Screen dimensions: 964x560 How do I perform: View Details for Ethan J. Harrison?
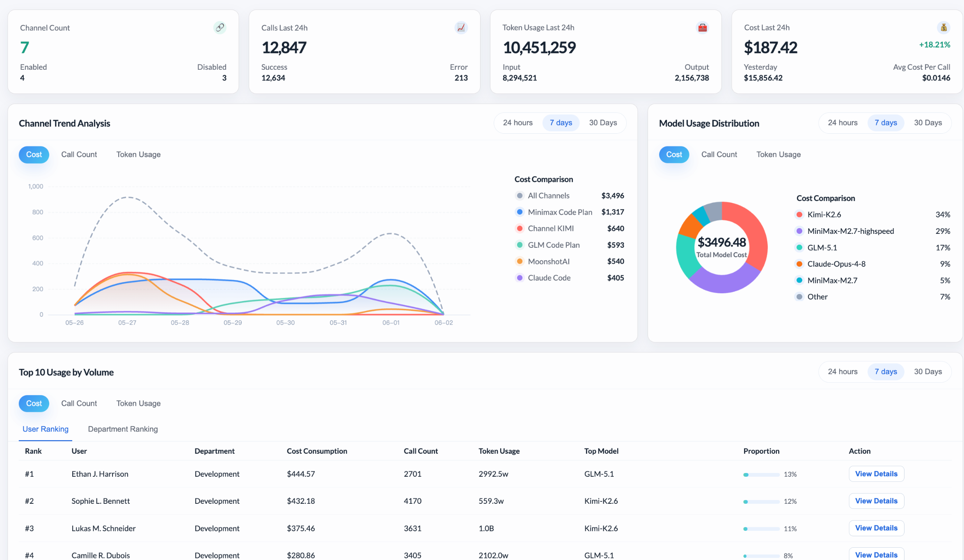(876, 474)
